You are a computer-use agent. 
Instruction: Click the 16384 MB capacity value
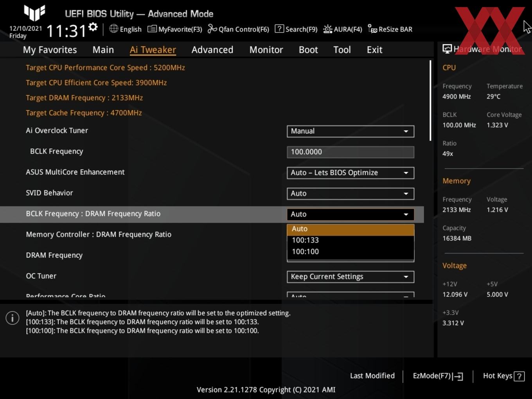pos(457,238)
